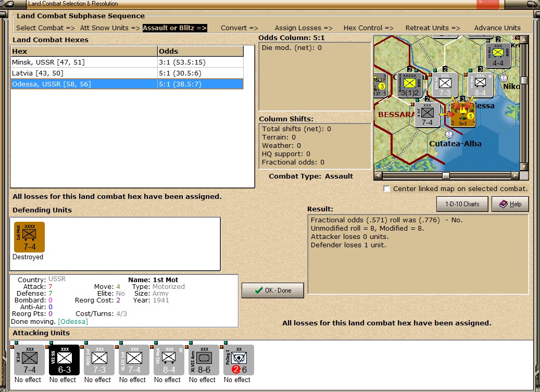The width and height of the screenshot is (540, 392).
Task: Click the 'Die mod. (net): 0' text
Action: (x=292, y=48)
